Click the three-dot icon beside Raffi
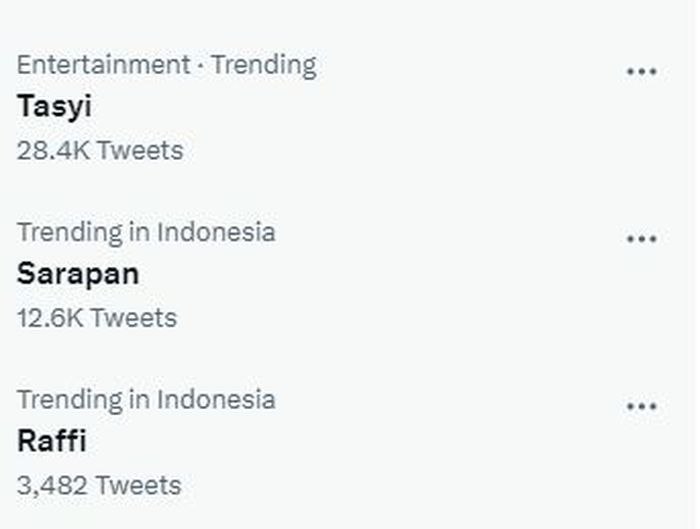 click(641, 407)
